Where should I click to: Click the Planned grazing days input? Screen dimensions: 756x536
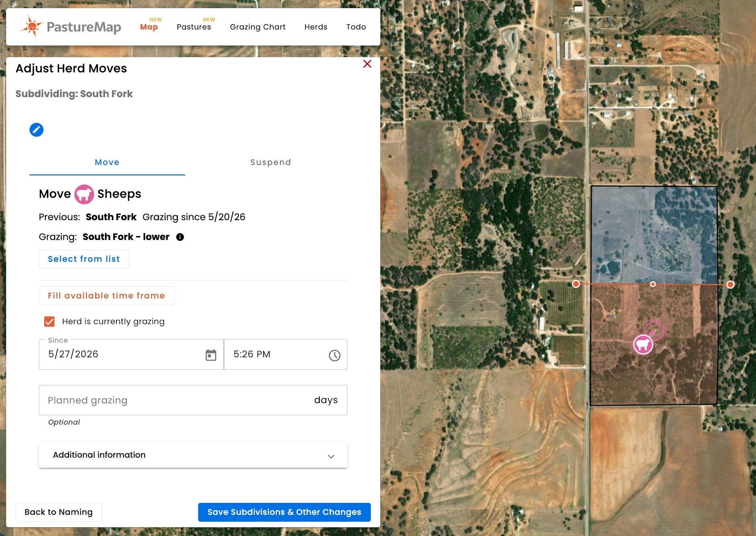tap(193, 400)
